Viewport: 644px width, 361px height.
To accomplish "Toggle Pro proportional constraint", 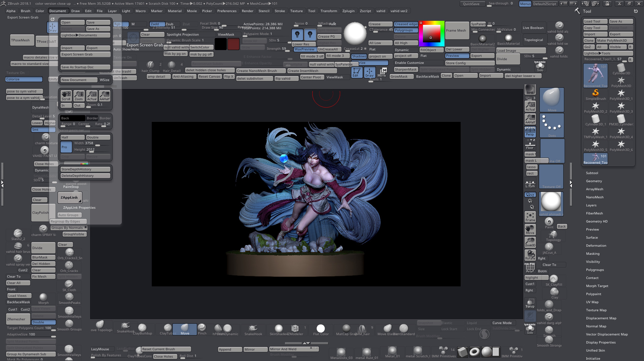I will pos(66,147).
